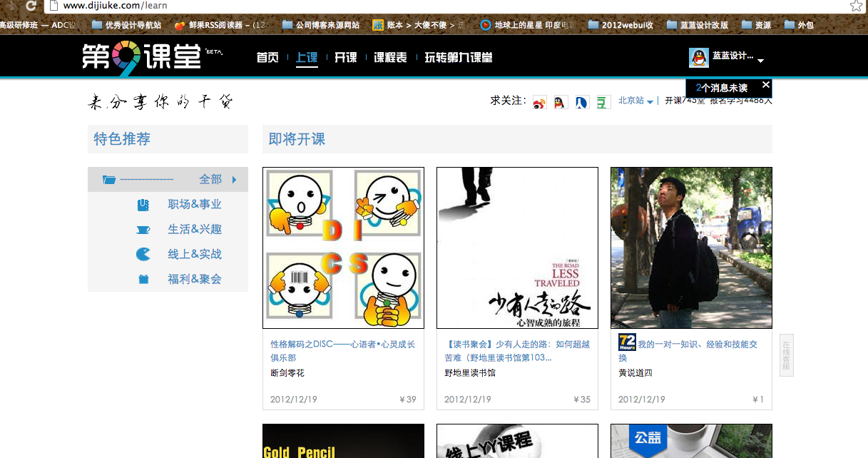
Task: Expand the 全部 category arrow
Action: point(234,180)
